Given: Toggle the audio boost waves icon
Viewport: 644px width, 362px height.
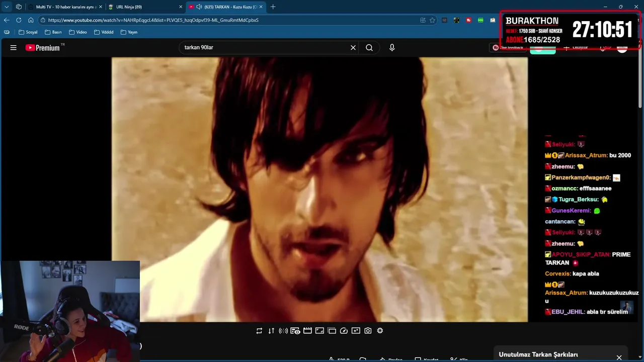Looking at the screenshot, I should [x=283, y=331].
